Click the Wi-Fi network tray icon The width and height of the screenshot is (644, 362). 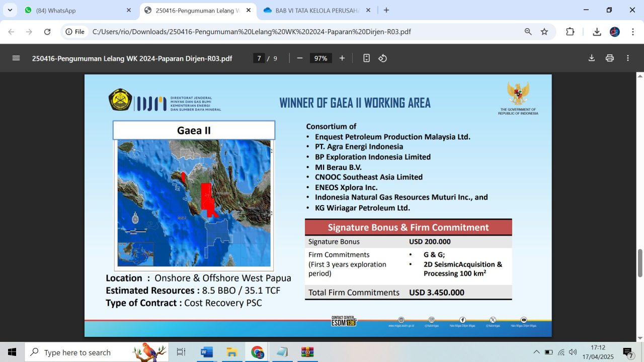point(561,352)
